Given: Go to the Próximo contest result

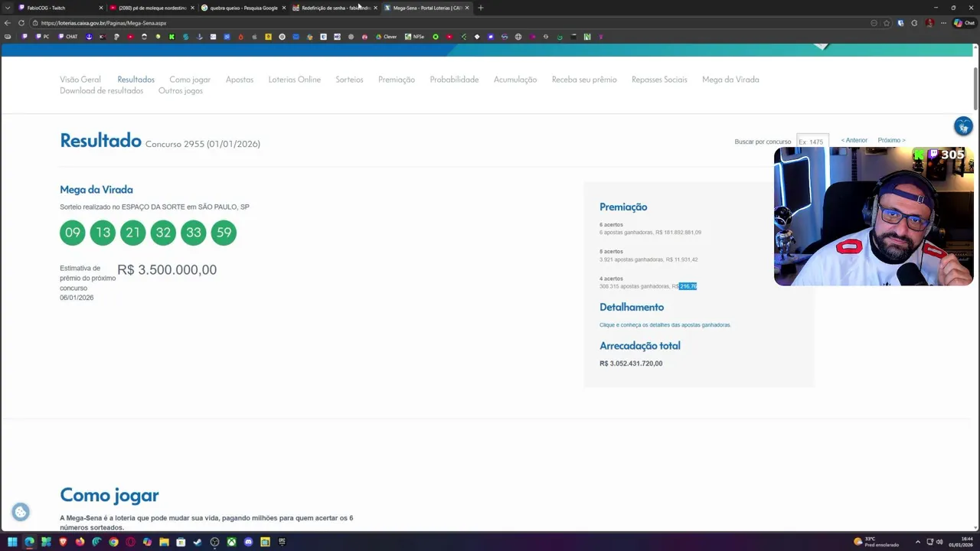Looking at the screenshot, I should click(891, 141).
